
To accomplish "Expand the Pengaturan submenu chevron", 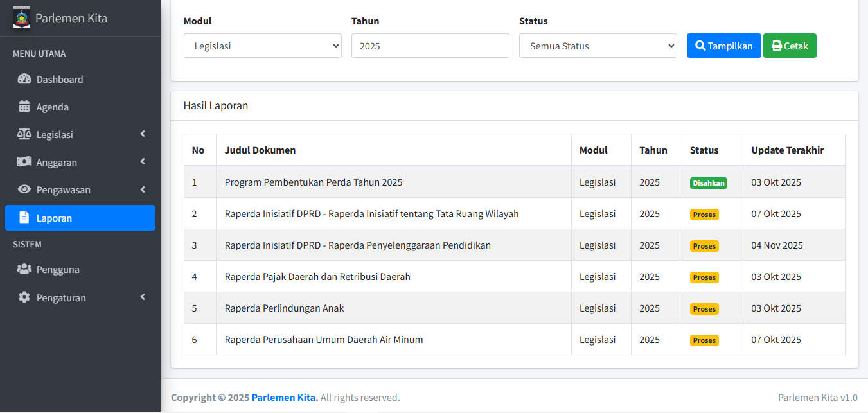I will pos(143,297).
